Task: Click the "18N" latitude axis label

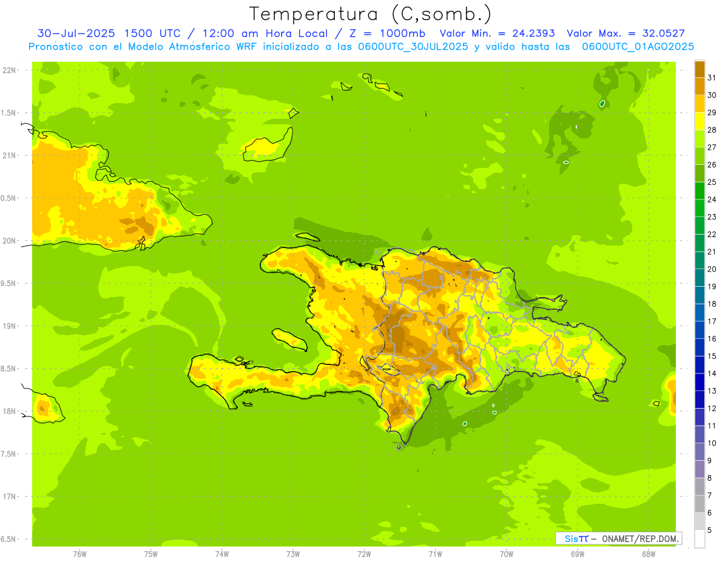Action: point(9,411)
